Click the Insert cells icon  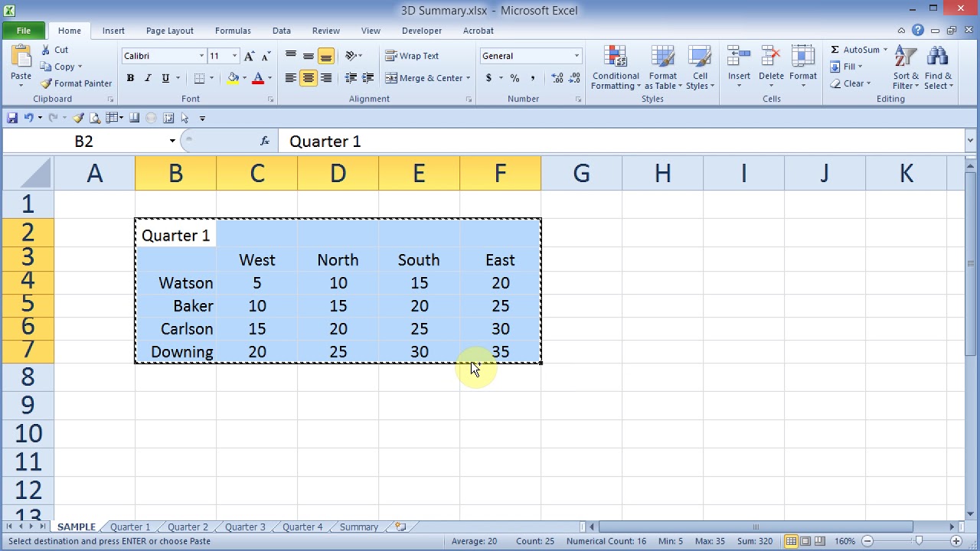tap(739, 57)
